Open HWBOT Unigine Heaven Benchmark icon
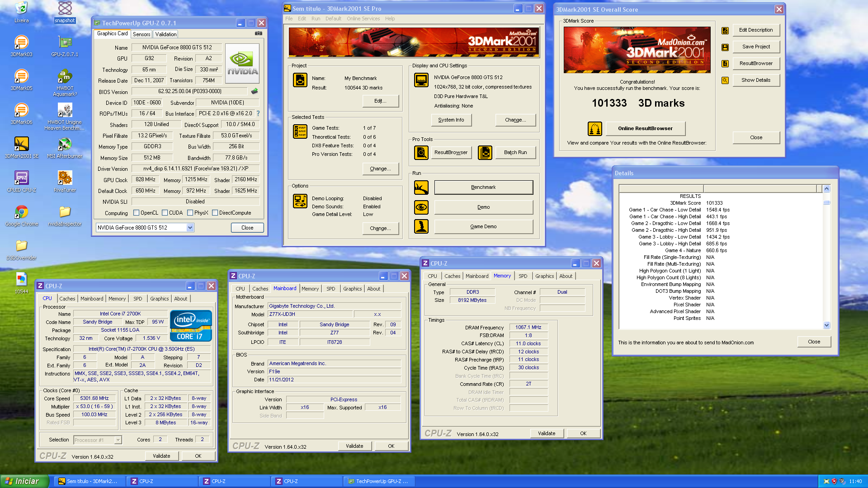This screenshot has height=488, width=868. coord(65,117)
